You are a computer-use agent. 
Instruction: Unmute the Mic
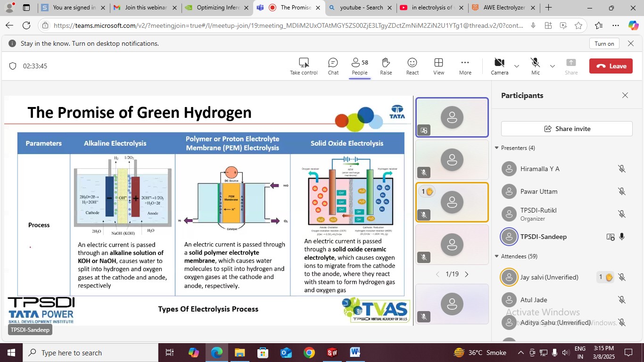535,66
